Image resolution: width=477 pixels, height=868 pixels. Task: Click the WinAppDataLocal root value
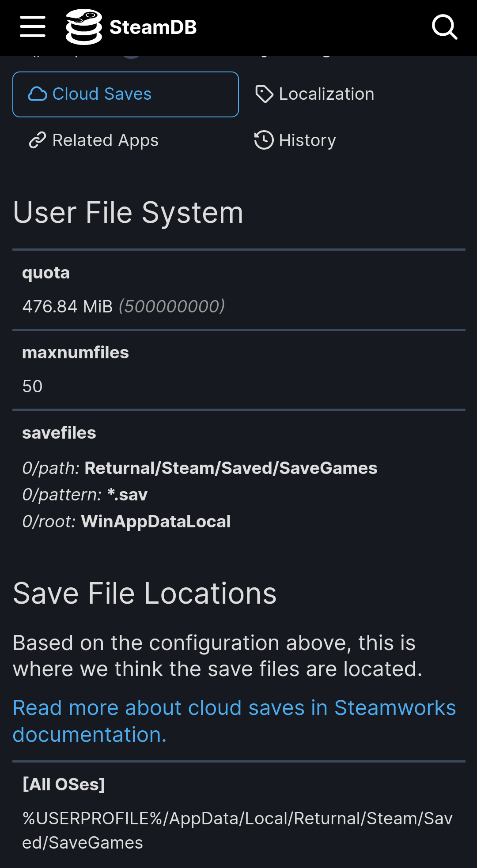(155, 522)
